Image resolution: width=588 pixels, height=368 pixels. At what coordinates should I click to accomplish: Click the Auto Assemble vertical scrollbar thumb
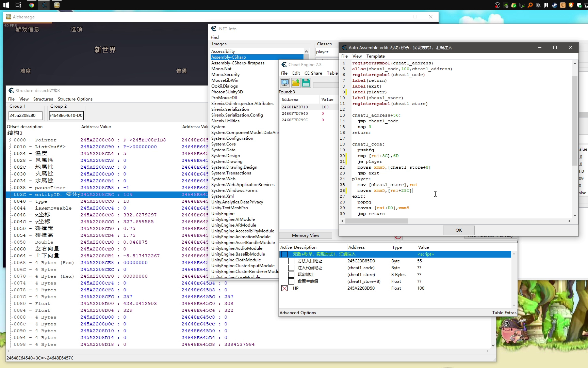(575, 121)
